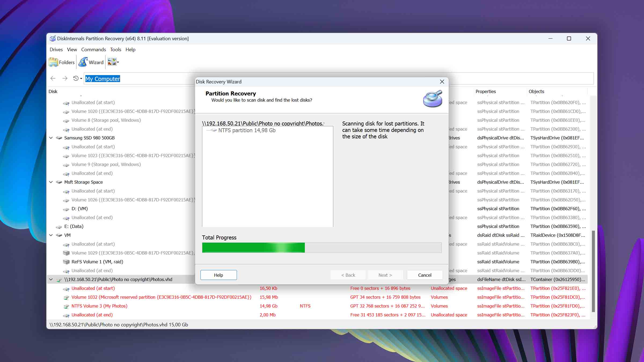Click the Volume 1023 icon
This screenshot has height=362, width=644.
pos(66,156)
